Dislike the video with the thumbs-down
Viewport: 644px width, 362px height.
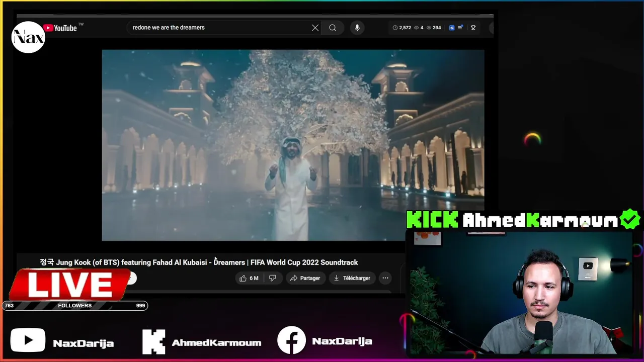click(x=272, y=278)
